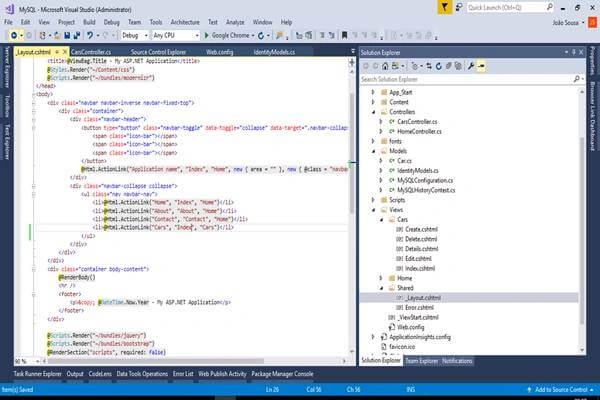600x400 pixels.
Task: Click the bookmark icon in toolbar
Action: pyautogui.click(x=344, y=35)
